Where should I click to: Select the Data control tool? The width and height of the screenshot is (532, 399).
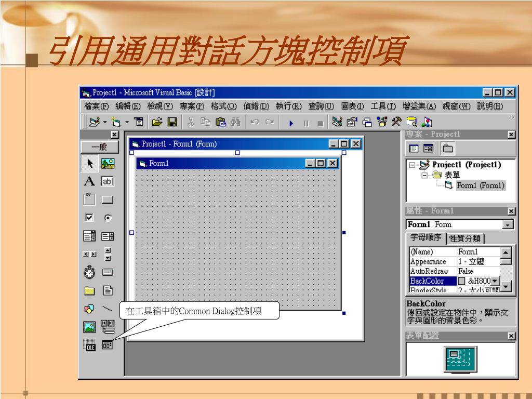pos(108,327)
